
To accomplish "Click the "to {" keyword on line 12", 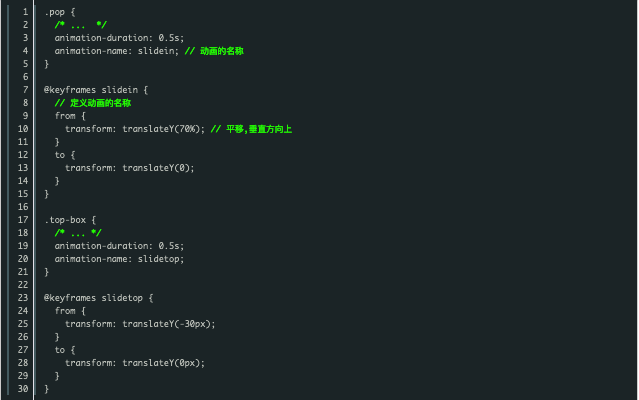I will tap(65, 155).
